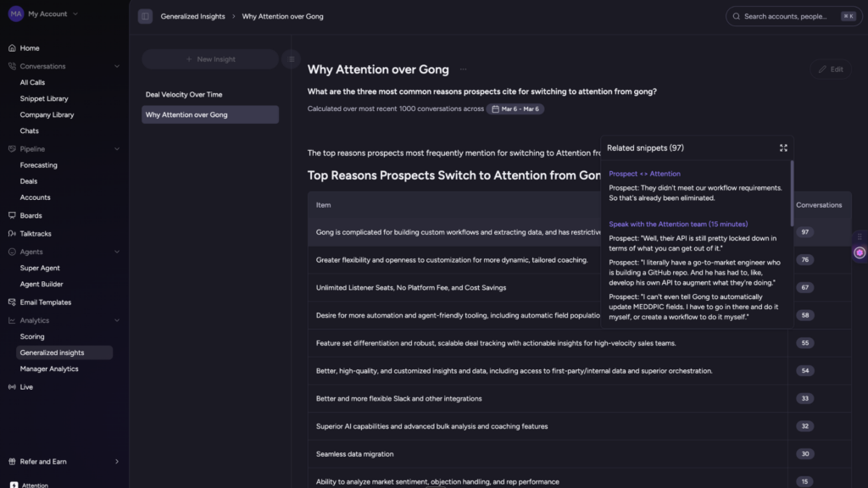This screenshot has width=868, height=488.
Task: Click the 76 conversations badge
Action: coord(804,260)
